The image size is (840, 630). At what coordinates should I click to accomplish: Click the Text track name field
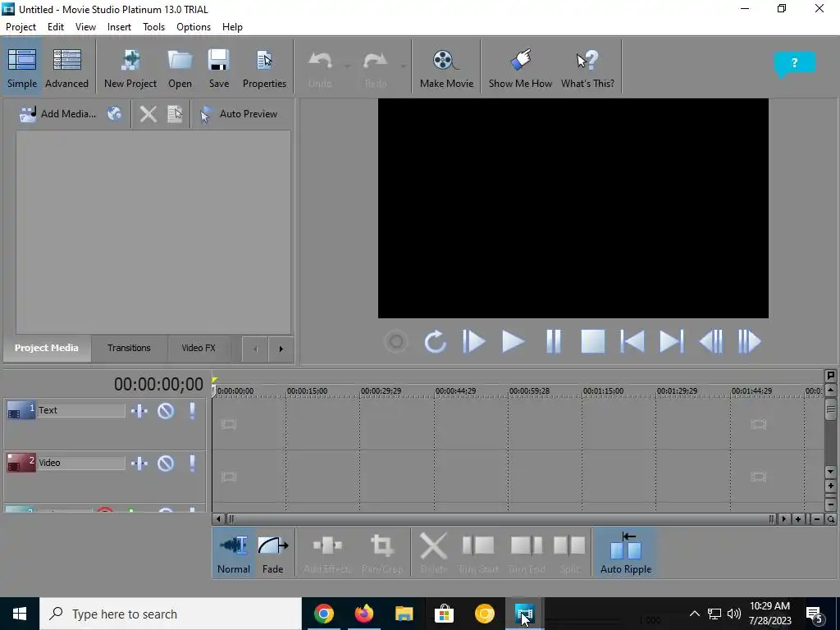click(x=81, y=410)
